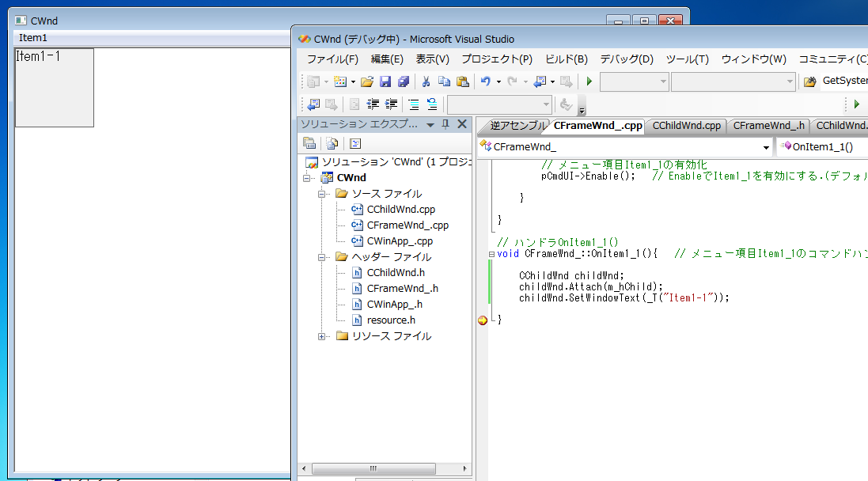Open the empty combo box in second toolbar row
The image size is (868, 481).
click(x=499, y=104)
